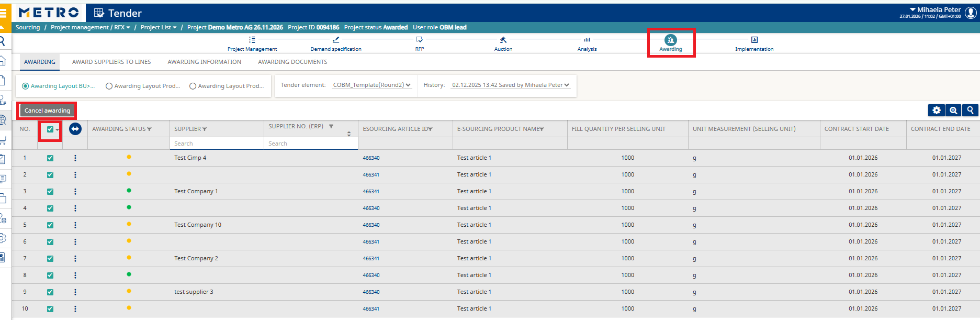Image resolution: width=980 pixels, height=320 pixels.
Task: Open the History version dropdown
Action: pyautogui.click(x=511, y=85)
